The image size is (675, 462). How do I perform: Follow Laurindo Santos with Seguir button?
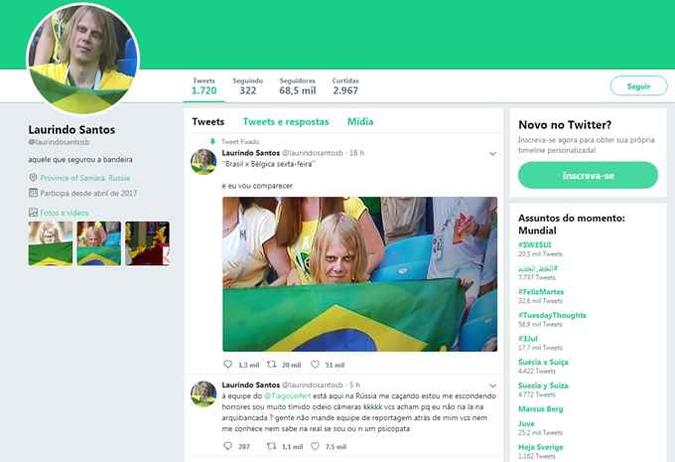(638, 86)
